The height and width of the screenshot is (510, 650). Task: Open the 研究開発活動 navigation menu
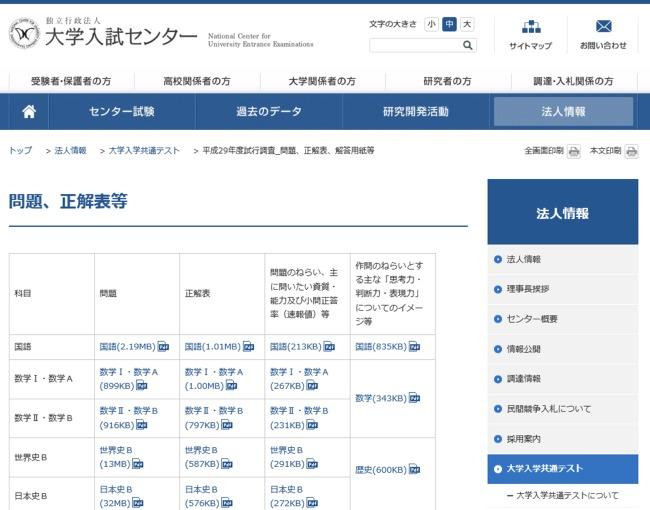[x=416, y=112]
